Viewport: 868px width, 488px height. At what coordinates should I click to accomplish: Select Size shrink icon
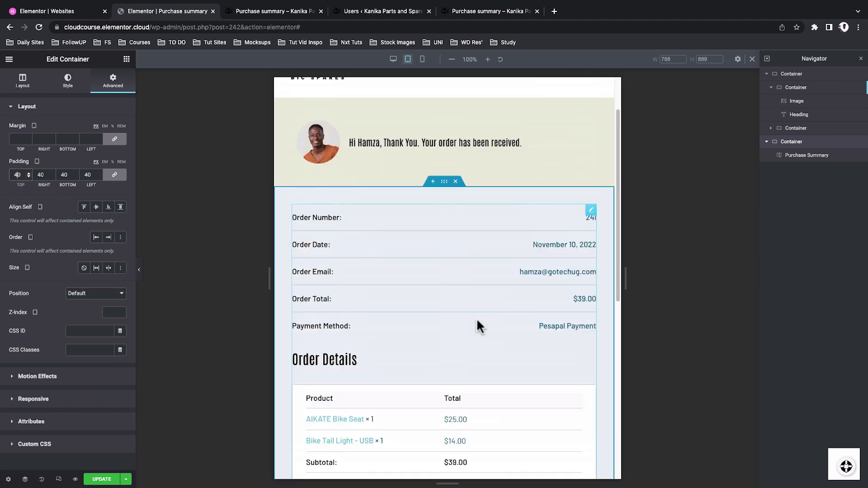[x=108, y=268]
